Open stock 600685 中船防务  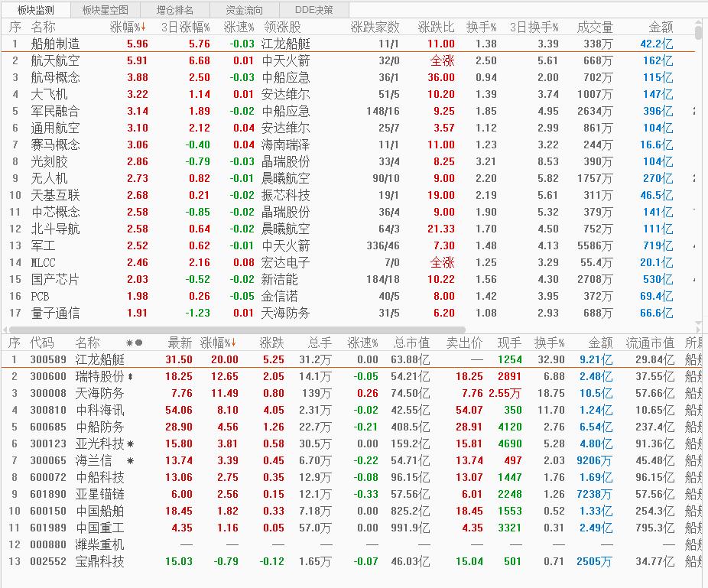click(x=352, y=427)
